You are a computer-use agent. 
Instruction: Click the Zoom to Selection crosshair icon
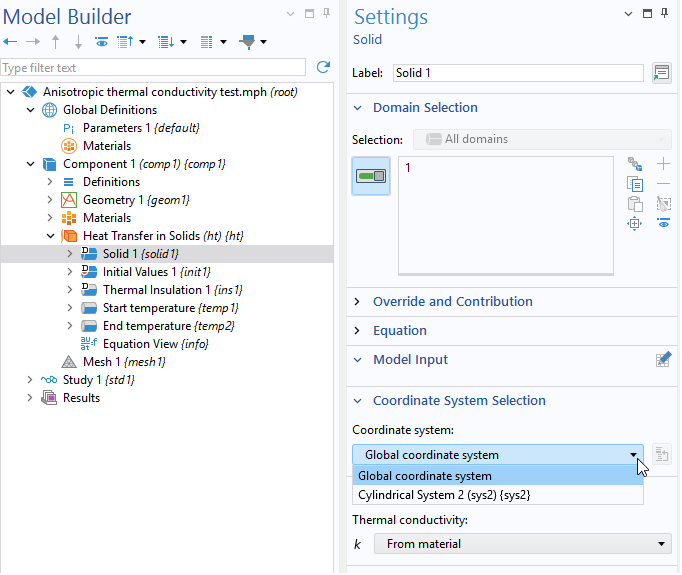pos(634,224)
